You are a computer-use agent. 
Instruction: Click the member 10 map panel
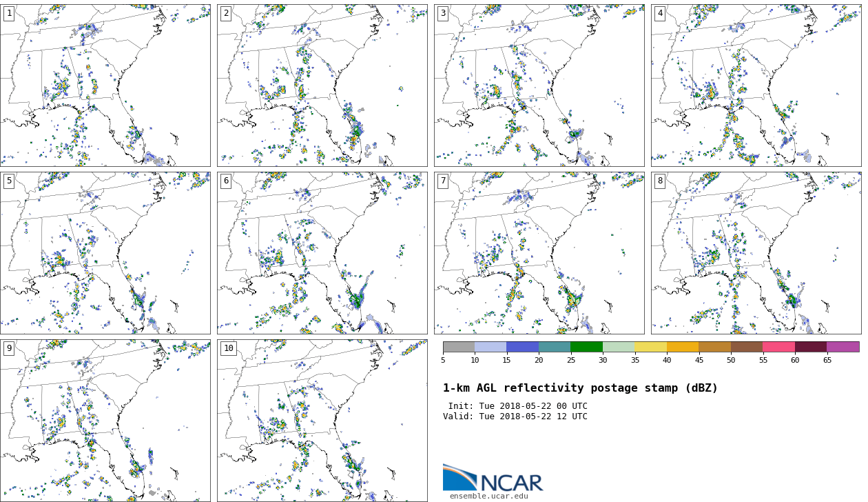pyautogui.click(x=322, y=420)
